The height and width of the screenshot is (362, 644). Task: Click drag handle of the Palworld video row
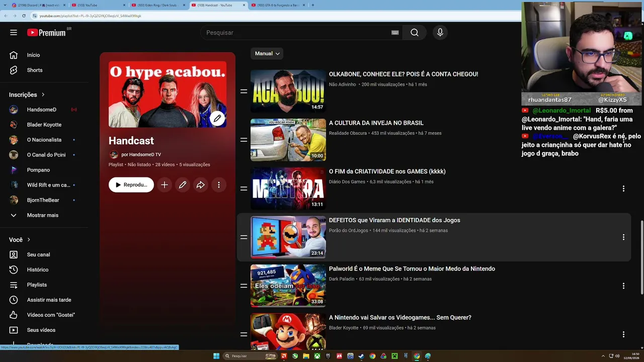(x=244, y=286)
